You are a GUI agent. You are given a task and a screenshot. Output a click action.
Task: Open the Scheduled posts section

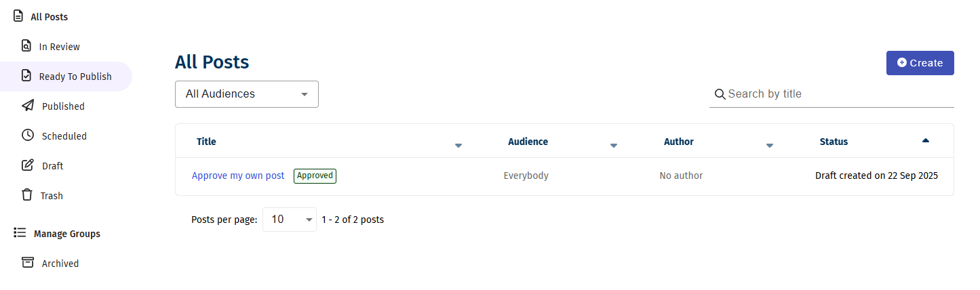point(64,136)
